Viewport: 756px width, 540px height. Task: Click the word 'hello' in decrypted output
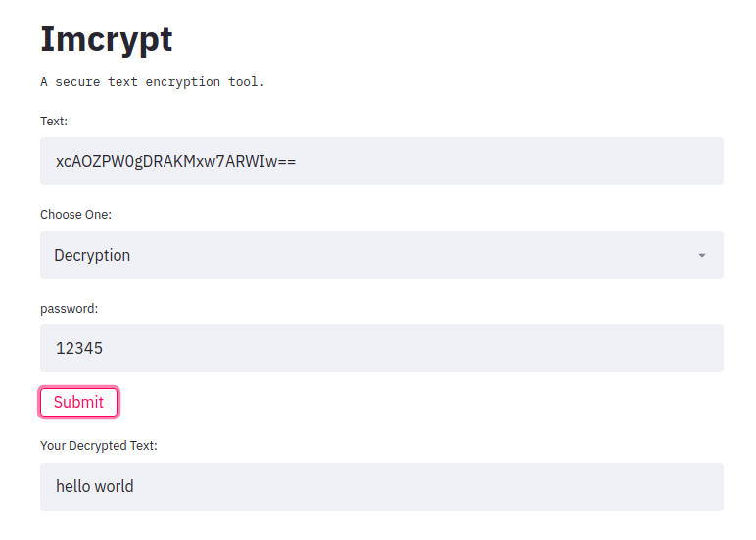[x=72, y=487]
